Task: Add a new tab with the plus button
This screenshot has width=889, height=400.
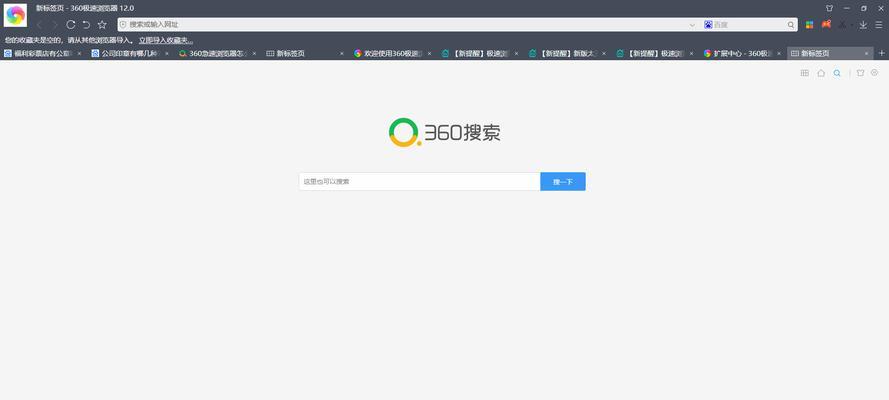Action: coord(882,53)
